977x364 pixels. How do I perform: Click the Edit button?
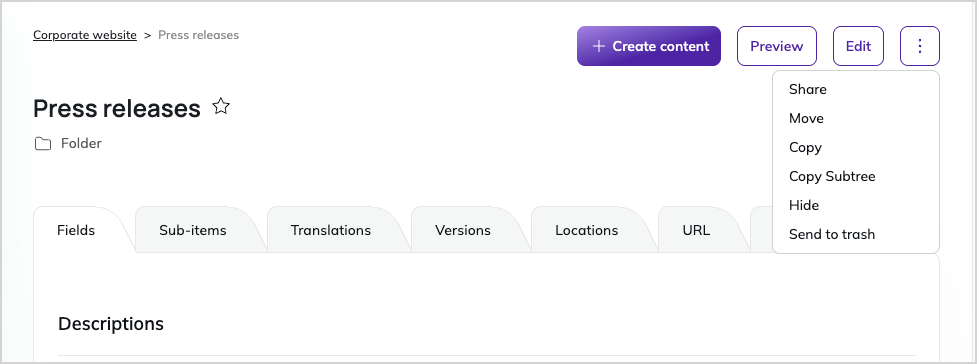pyautogui.click(x=858, y=46)
